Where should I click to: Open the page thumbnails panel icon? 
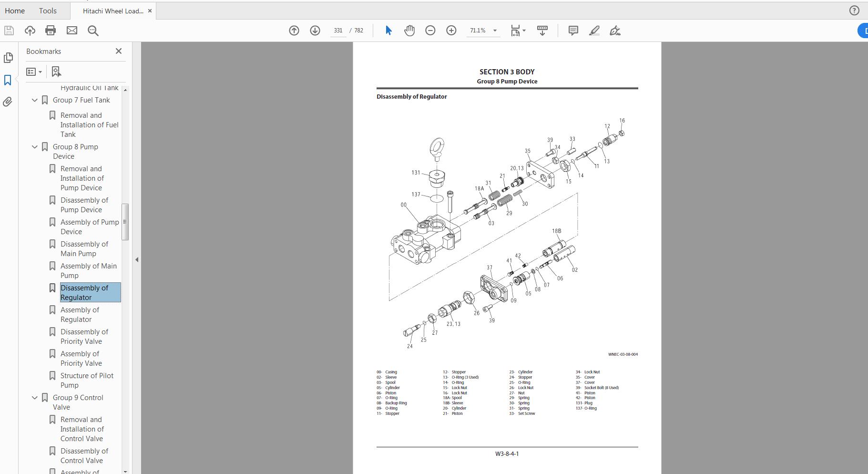8,58
